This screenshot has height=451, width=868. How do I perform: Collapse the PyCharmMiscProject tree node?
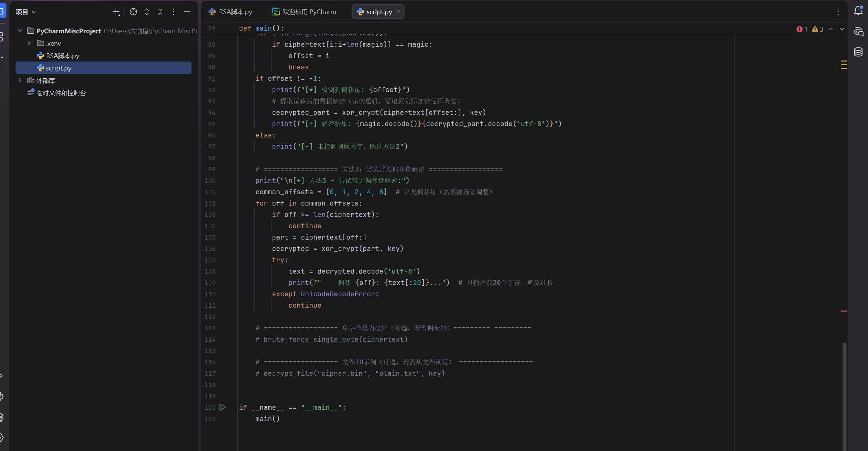(x=20, y=31)
